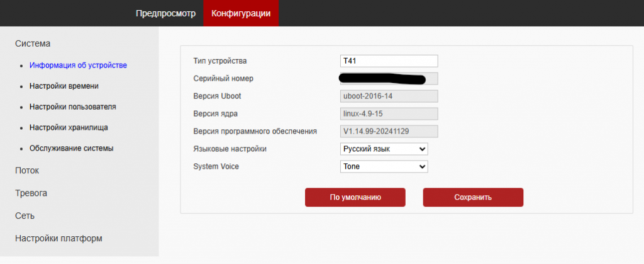Open Настройки пользователя settings
The image size is (644, 264).
click(73, 106)
